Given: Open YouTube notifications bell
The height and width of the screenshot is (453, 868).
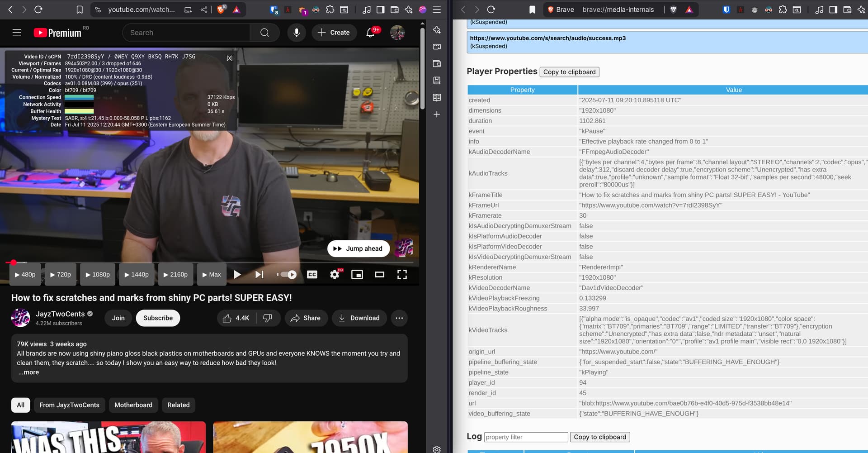Looking at the screenshot, I should click(370, 33).
